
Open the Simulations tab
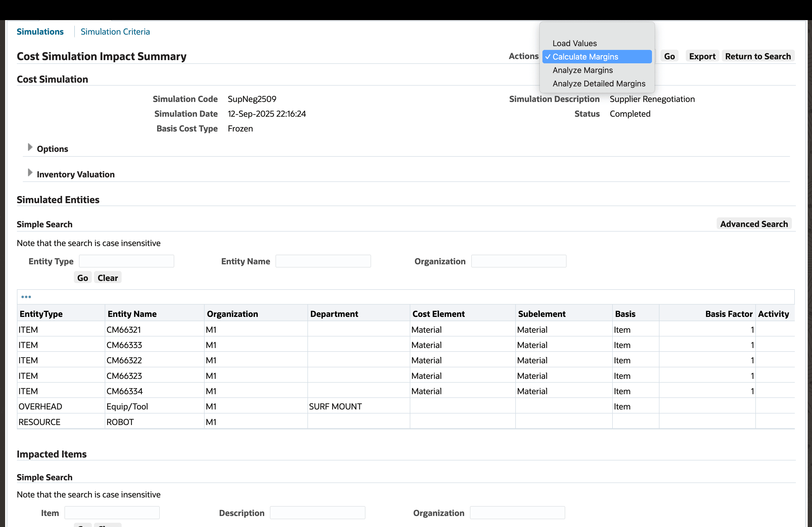coord(40,32)
